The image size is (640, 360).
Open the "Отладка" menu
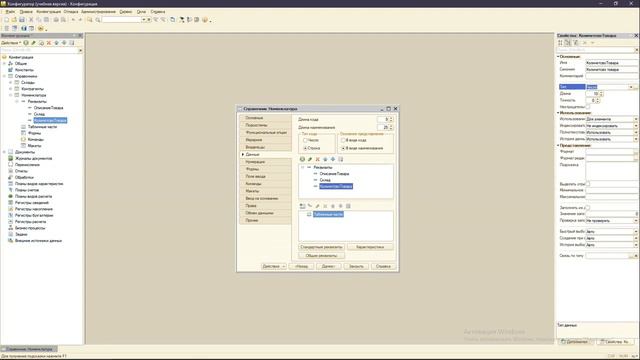coord(71,12)
